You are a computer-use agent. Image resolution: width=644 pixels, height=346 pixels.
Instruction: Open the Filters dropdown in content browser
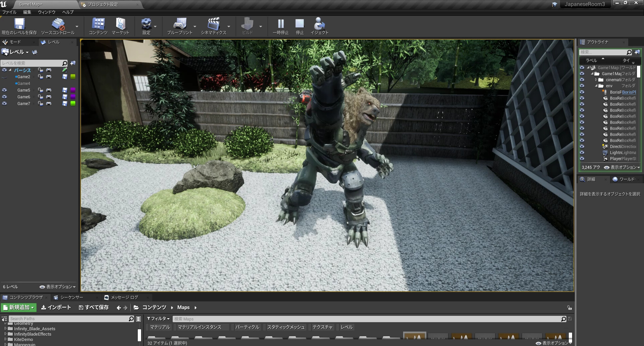(x=159, y=319)
